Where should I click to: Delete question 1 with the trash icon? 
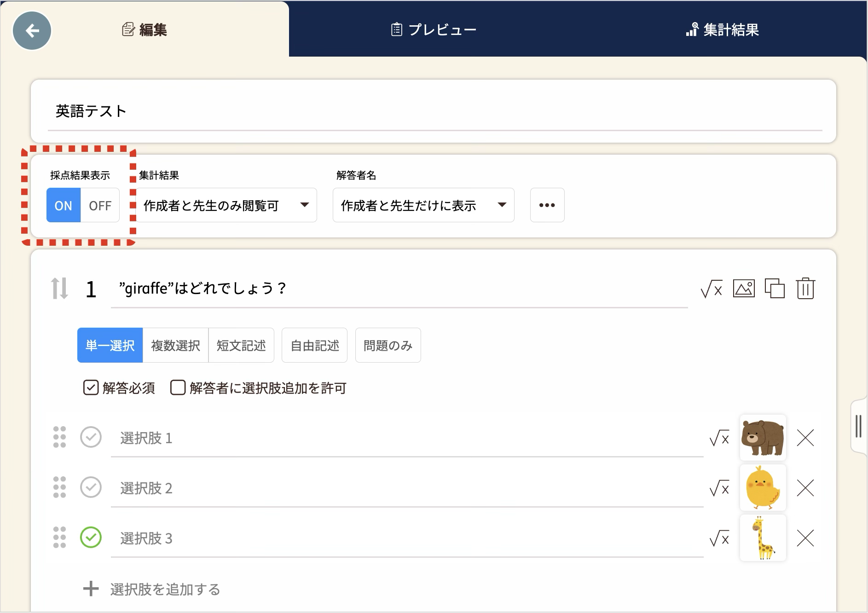805,289
